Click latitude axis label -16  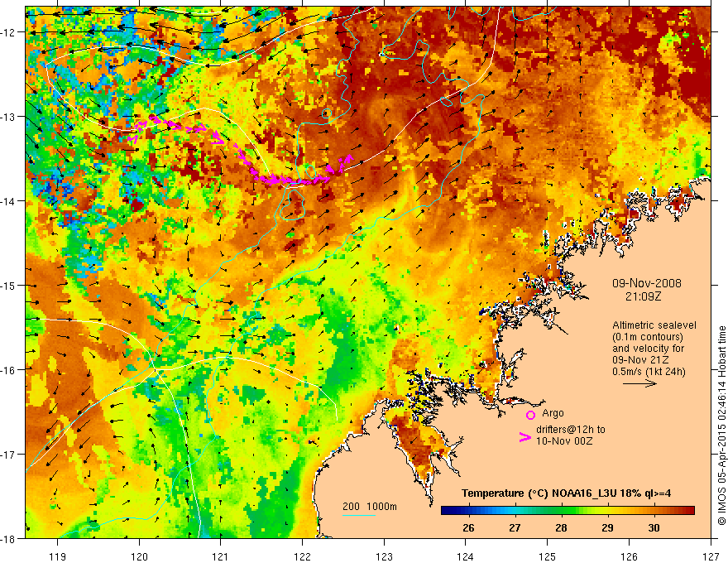(x=8, y=370)
